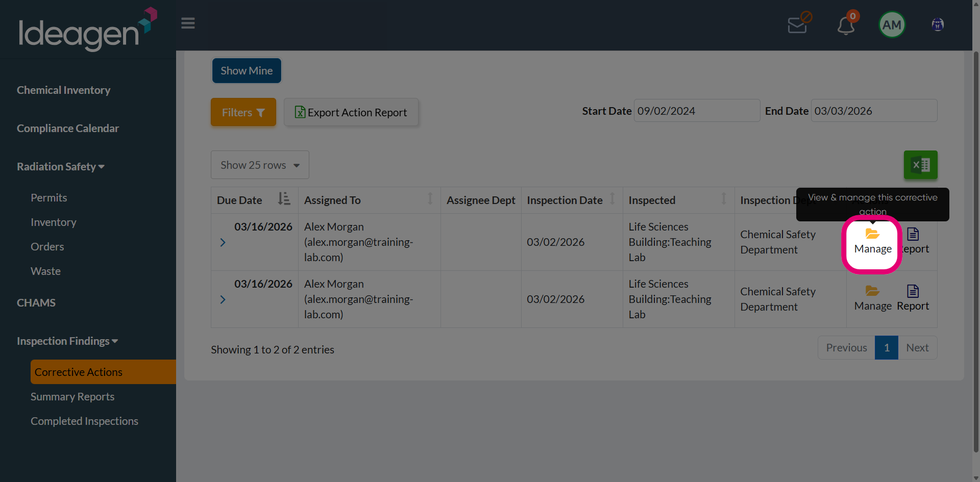Go to Chemical Inventory
This screenshot has width=980, height=482.
(x=63, y=90)
